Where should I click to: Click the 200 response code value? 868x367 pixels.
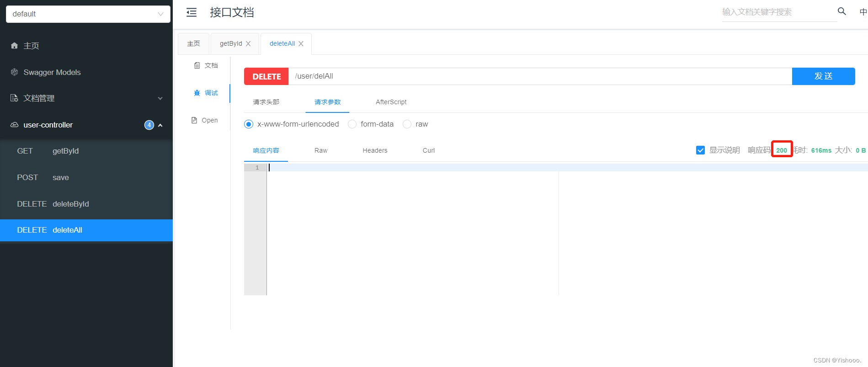782,150
